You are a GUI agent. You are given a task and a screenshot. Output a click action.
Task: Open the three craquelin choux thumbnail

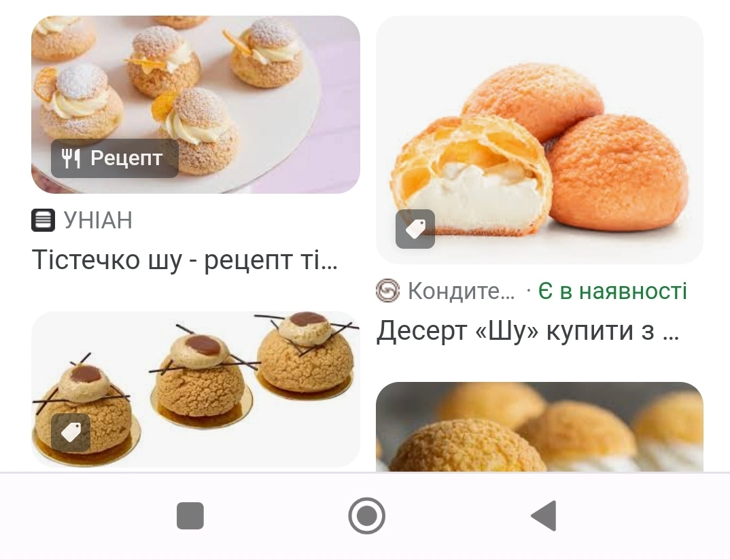point(196,389)
